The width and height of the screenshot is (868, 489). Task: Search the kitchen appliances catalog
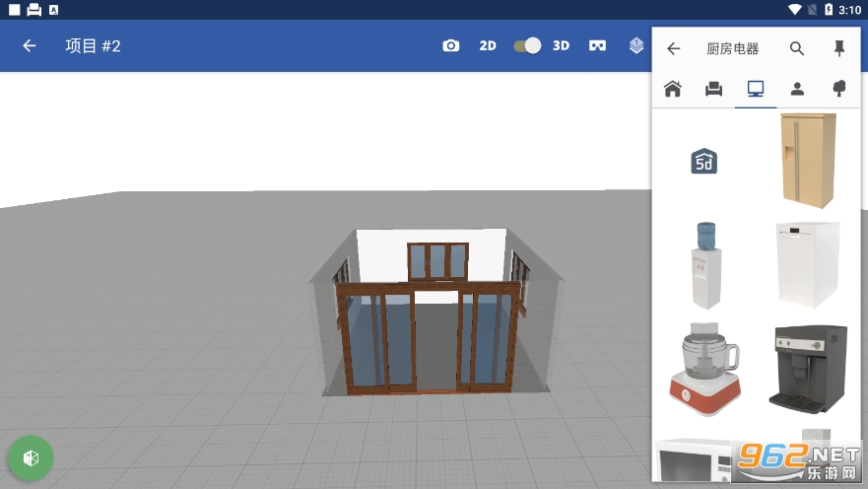[797, 48]
